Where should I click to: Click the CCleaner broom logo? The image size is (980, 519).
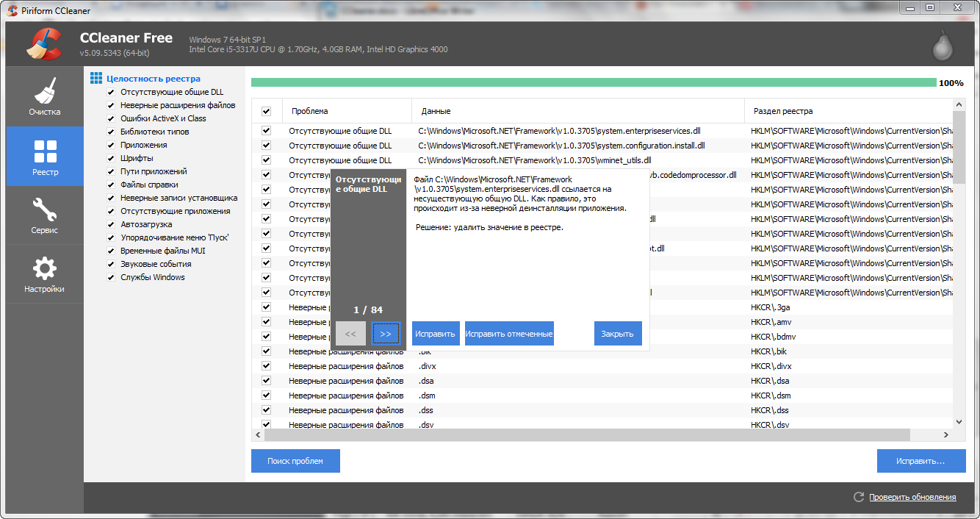point(44,44)
